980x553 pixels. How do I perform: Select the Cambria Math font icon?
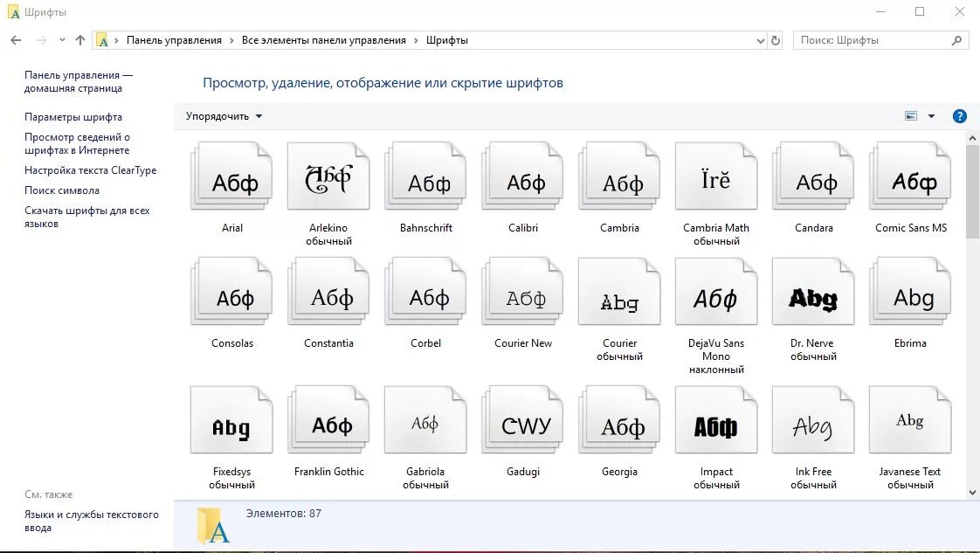716,176
